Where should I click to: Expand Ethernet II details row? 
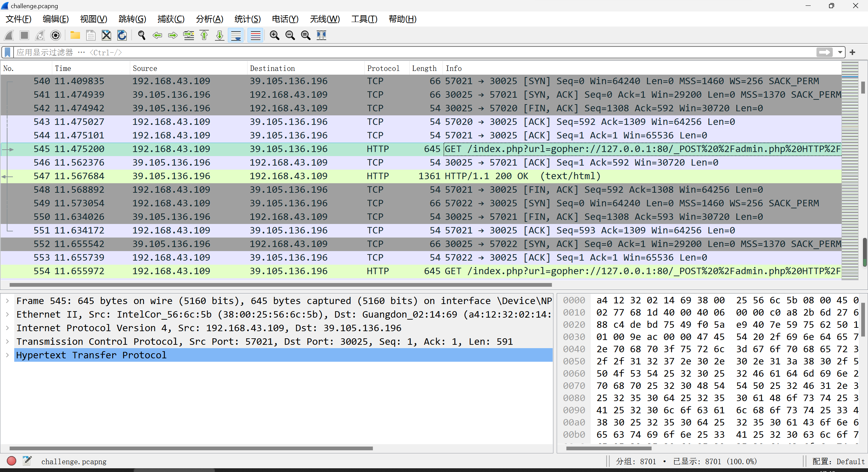click(7, 315)
